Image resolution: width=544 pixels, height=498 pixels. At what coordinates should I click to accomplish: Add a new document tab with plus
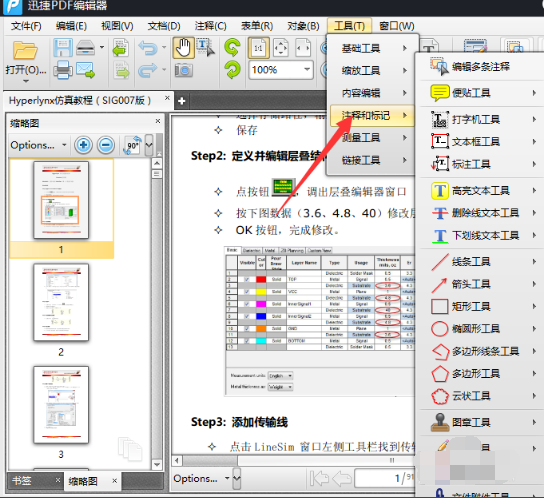click(181, 101)
